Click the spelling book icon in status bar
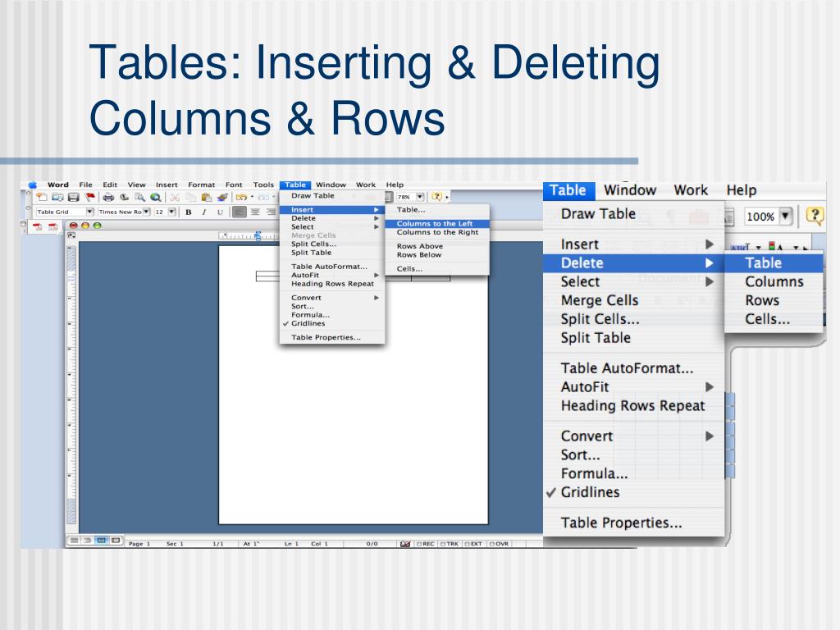The height and width of the screenshot is (630, 840). pyautogui.click(x=405, y=543)
